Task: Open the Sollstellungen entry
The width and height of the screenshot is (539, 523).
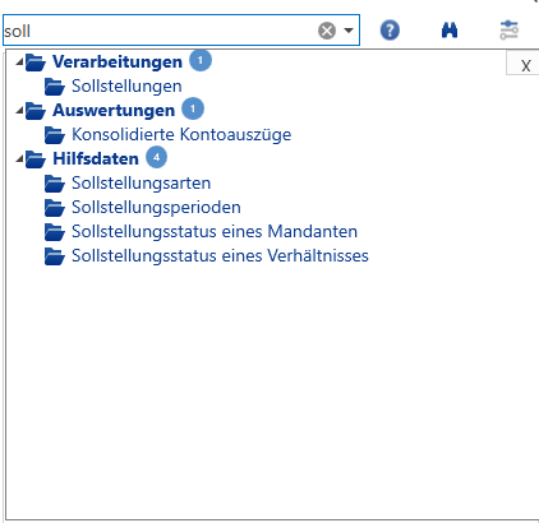Action: [126, 86]
